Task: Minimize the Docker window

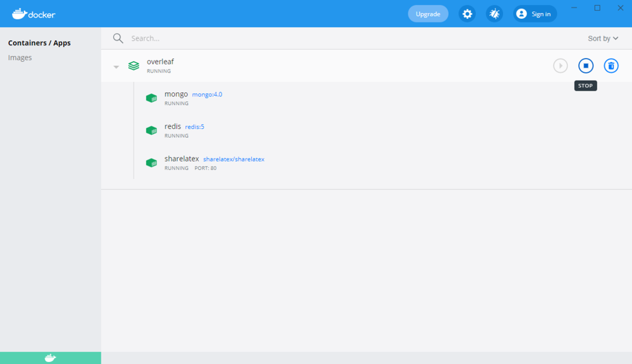Action: pyautogui.click(x=574, y=7)
